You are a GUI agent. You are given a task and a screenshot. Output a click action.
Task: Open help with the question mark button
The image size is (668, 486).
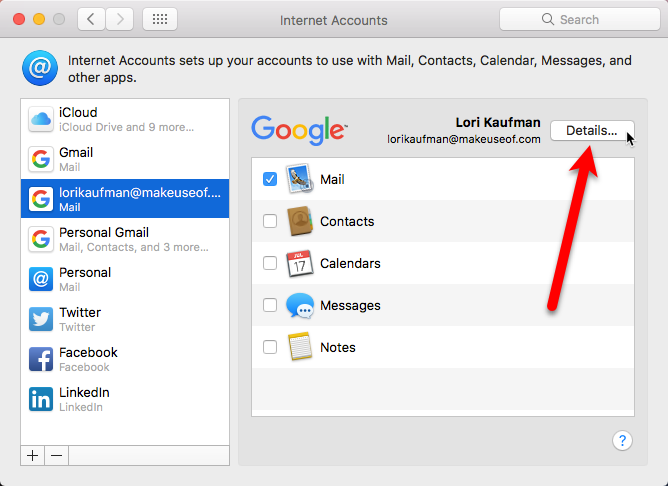[x=622, y=440]
